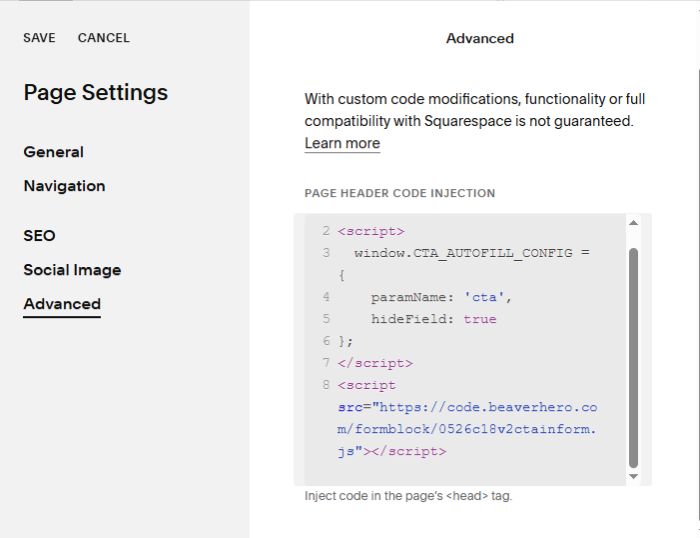
Task: Click the closing </script> tag on line 7
Action: (x=375, y=363)
